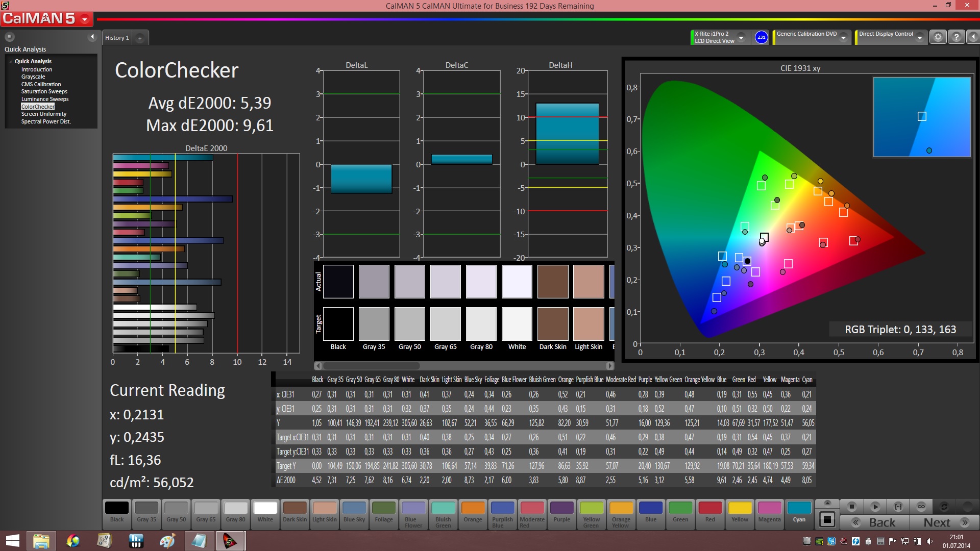Click the large black pattern selection square
The height and width of the screenshot is (551, 980).
pyautogui.click(x=827, y=520)
